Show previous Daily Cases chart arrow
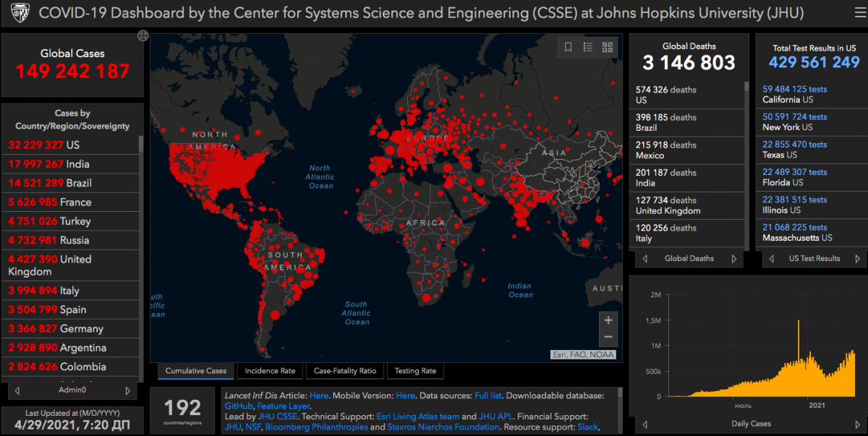The height and width of the screenshot is (436, 868). (x=644, y=424)
